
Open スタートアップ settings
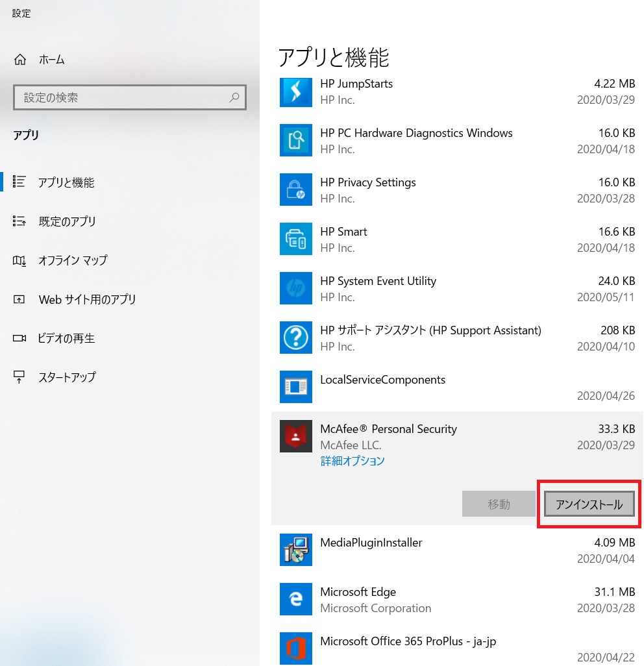67,377
